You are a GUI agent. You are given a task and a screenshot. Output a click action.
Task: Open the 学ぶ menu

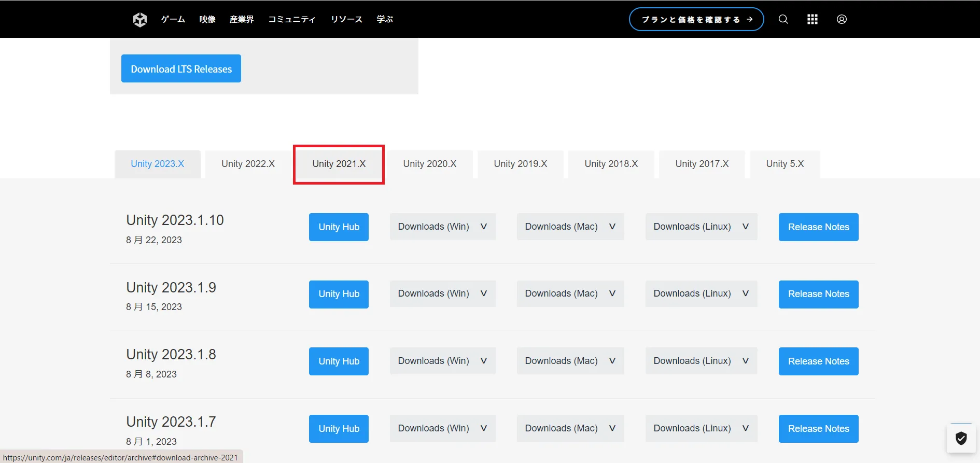tap(385, 19)
